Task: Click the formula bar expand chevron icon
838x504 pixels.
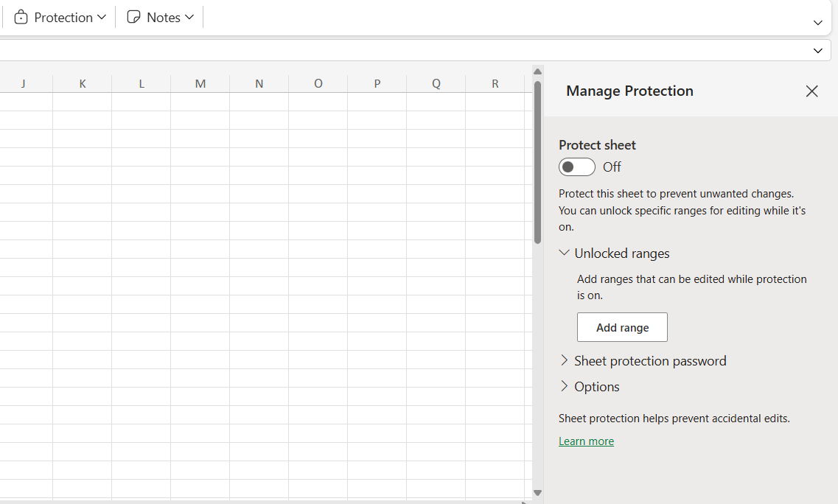Action: tap(817, 50)
